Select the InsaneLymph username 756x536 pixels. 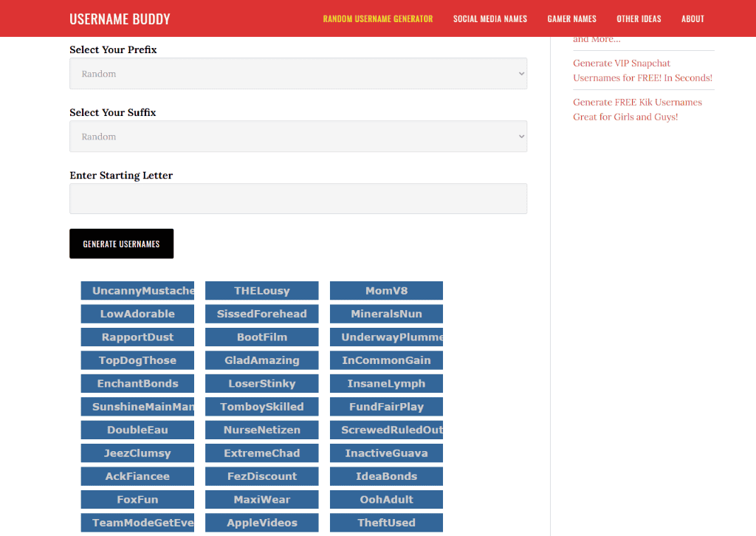pyautogui.click(x=386, y=384)
